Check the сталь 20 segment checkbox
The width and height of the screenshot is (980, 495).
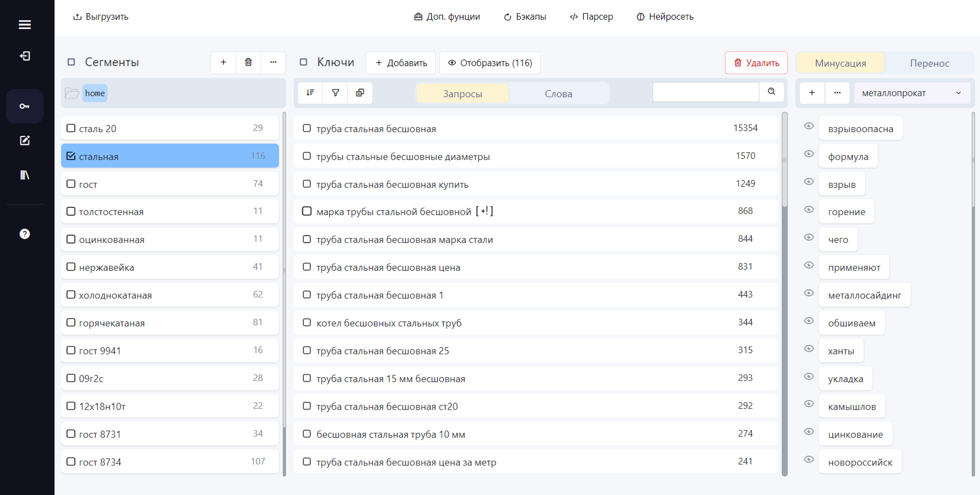[71, 128]
